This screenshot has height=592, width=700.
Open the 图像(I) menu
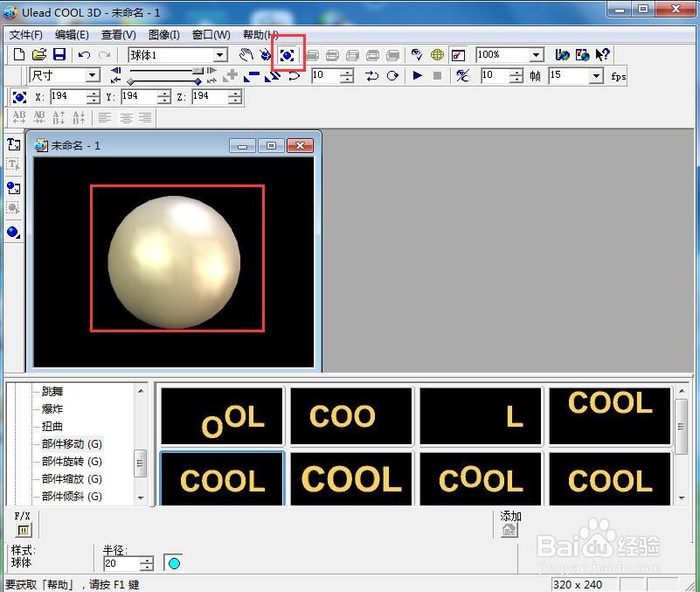point(163,35)
